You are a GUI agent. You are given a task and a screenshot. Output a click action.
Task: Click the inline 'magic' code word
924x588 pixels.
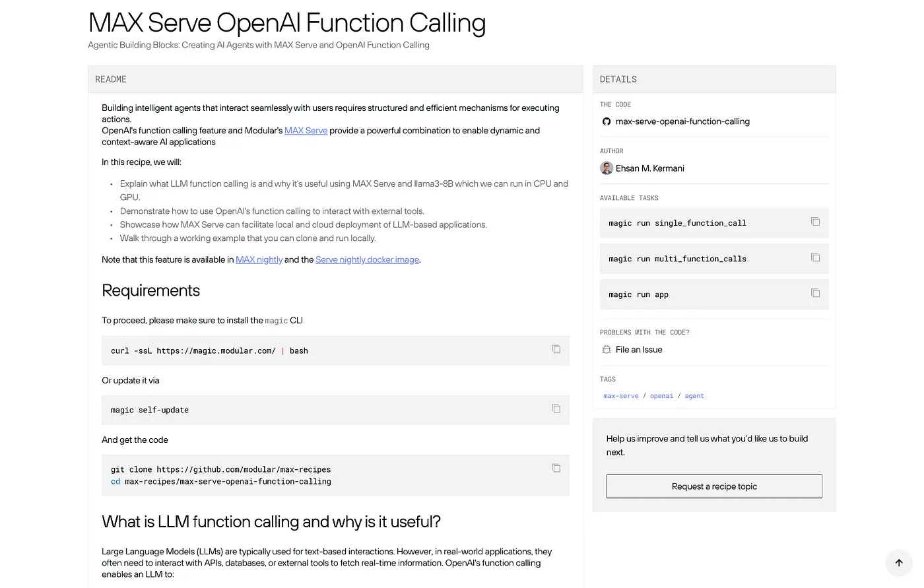277,321
